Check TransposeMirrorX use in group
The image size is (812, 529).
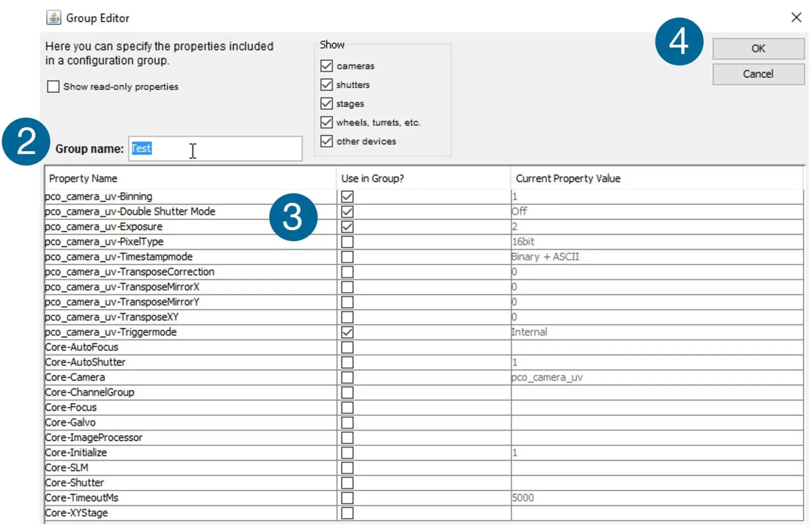pos(347,287)
